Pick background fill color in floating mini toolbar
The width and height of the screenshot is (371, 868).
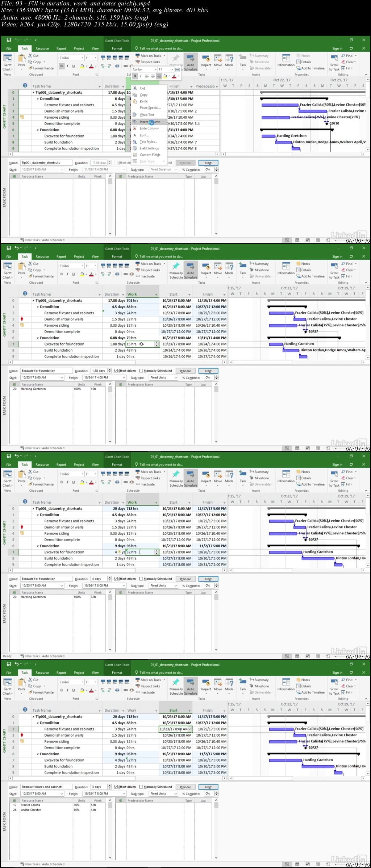pyautogui.click(x=165, y=76)
